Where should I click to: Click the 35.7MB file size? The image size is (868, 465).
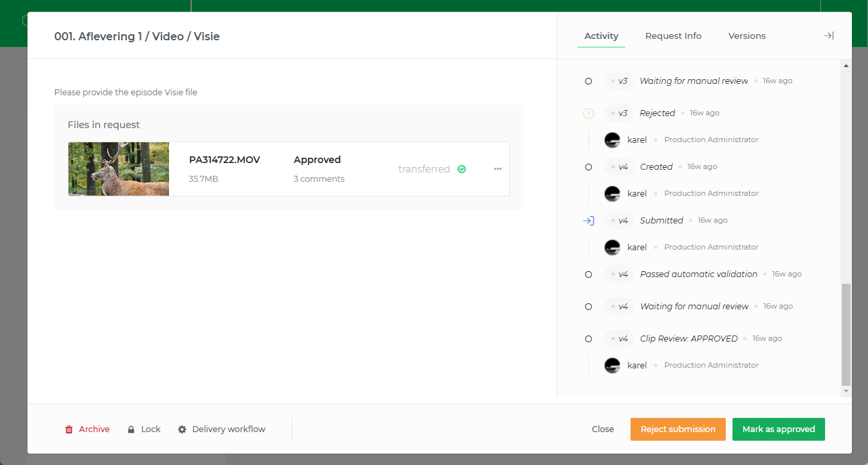(x=203, y=179)
